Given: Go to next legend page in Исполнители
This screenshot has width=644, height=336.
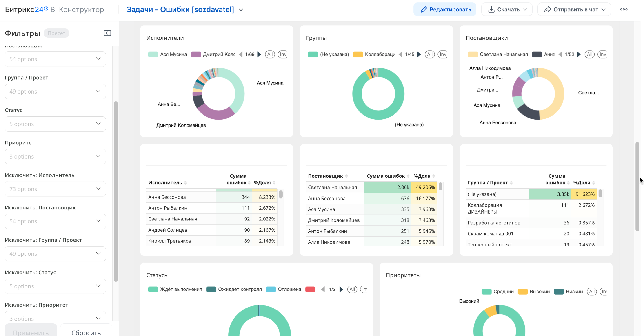Looking at the screenshot, I should 259,55.
